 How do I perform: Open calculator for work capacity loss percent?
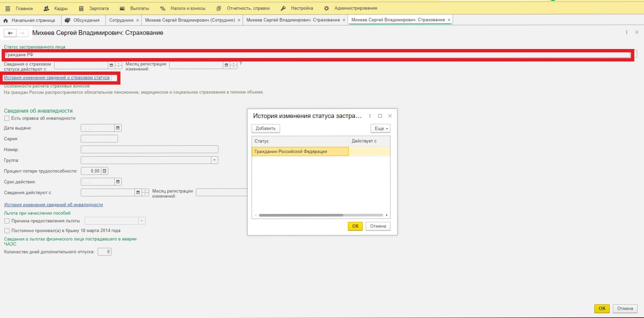pyautogui.click(x=105, y=171)
